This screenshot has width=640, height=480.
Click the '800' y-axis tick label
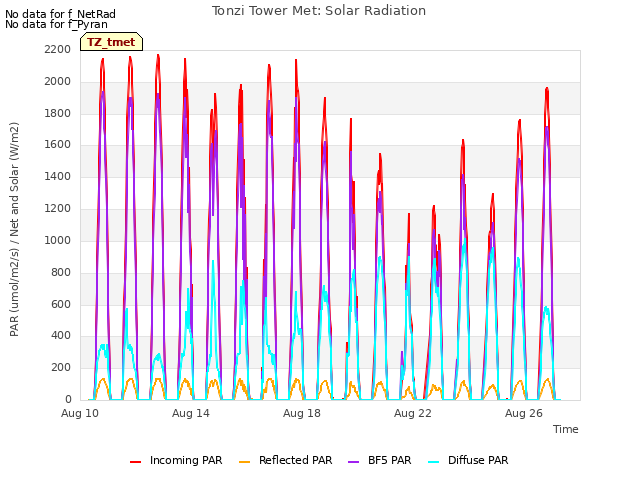(x=61, y=272)
